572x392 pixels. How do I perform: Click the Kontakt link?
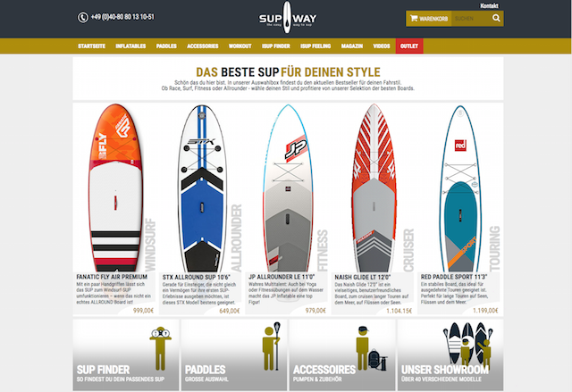tap(489, 5)
